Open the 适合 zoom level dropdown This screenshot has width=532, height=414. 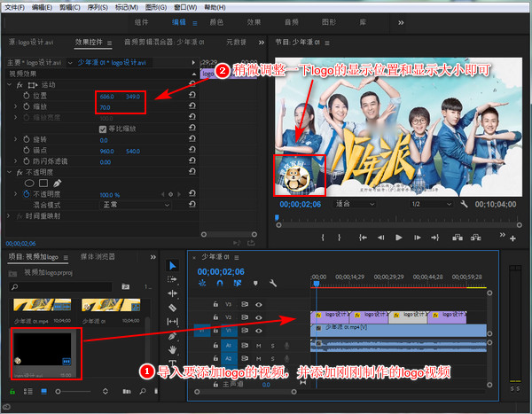coord(355,204)
